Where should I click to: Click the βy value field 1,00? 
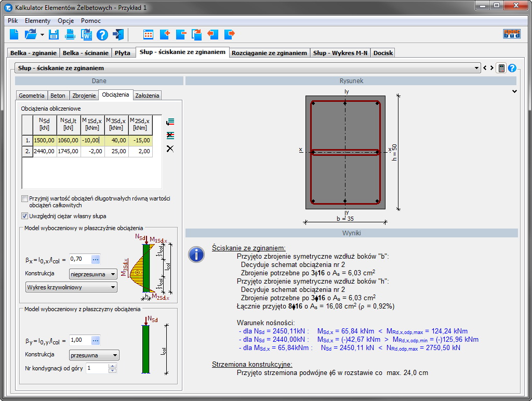coord(80,340)
